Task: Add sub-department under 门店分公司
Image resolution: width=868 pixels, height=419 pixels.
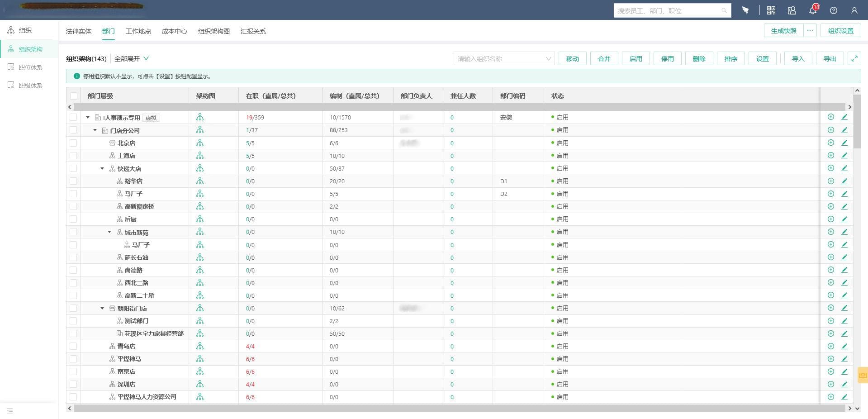Action: [x=831, y=130]
